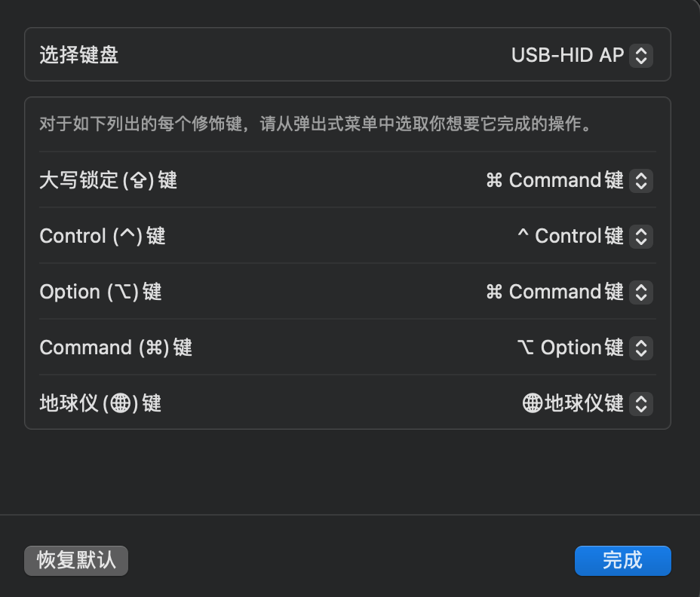Click the chevron icon in the Command 键 row
The width and height of the screenshot is (700, 597).
[640, 347]
